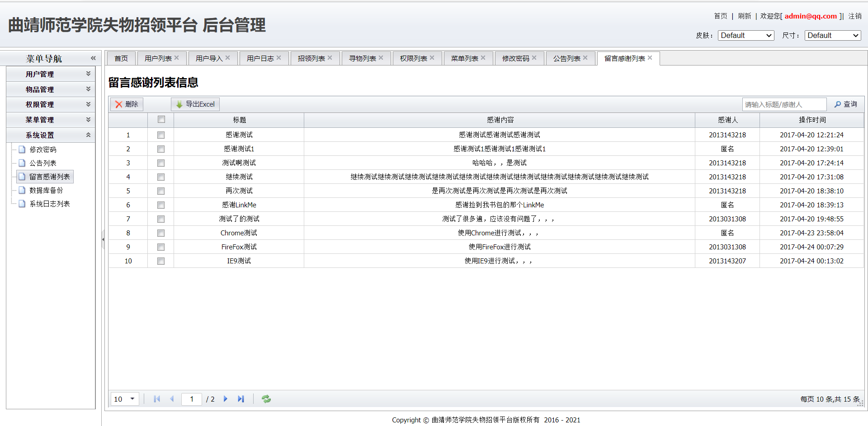The height and width of the screenshot is (426, 868).
Task: Click the magnifier 查询 search button
Action: [845, 104]
